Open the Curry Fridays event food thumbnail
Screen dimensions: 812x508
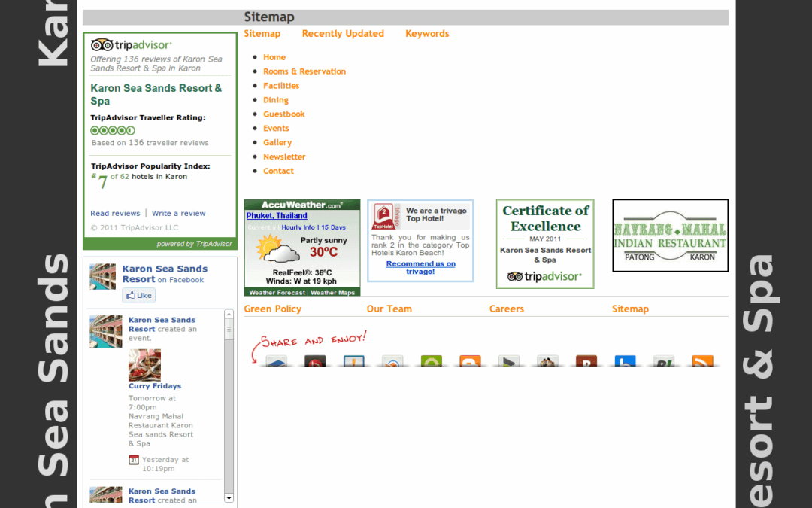point(144,365)
